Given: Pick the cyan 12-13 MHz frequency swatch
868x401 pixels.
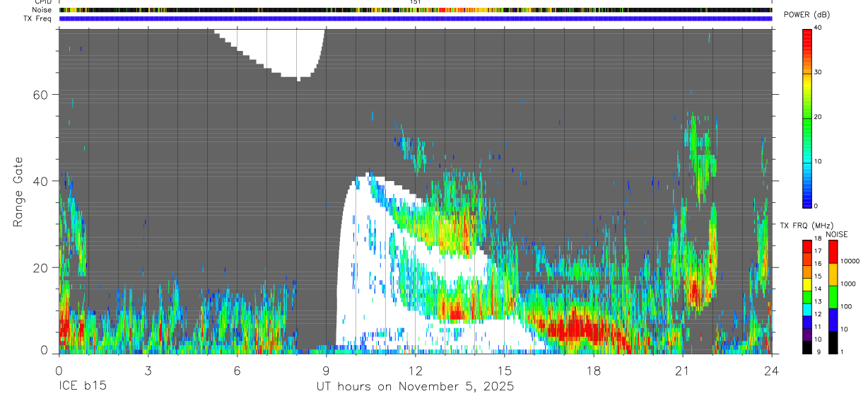Looking at the screenshot, I should (x=807, y=310).
